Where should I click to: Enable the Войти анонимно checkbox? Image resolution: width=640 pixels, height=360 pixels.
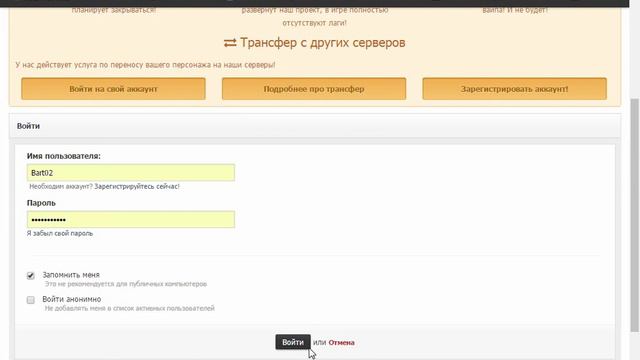tap(31, 300)
